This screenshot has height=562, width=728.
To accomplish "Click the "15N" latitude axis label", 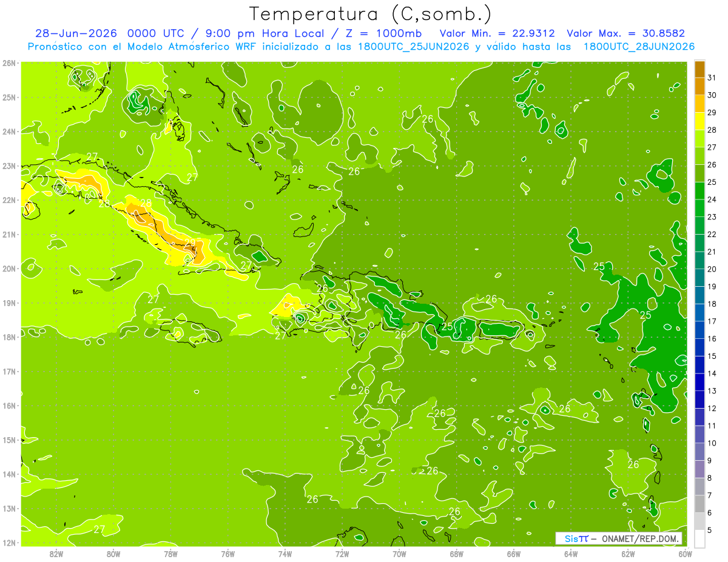I will coord(9,440).
